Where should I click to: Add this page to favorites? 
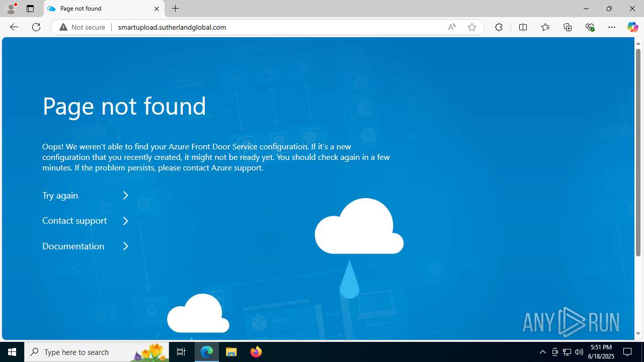(471, 27)
